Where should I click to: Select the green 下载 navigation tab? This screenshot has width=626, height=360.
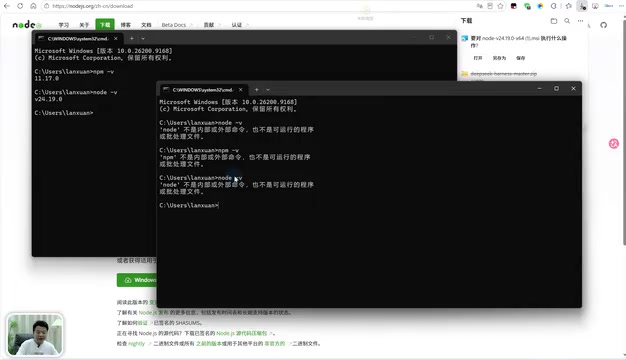(x=105, y=24)
